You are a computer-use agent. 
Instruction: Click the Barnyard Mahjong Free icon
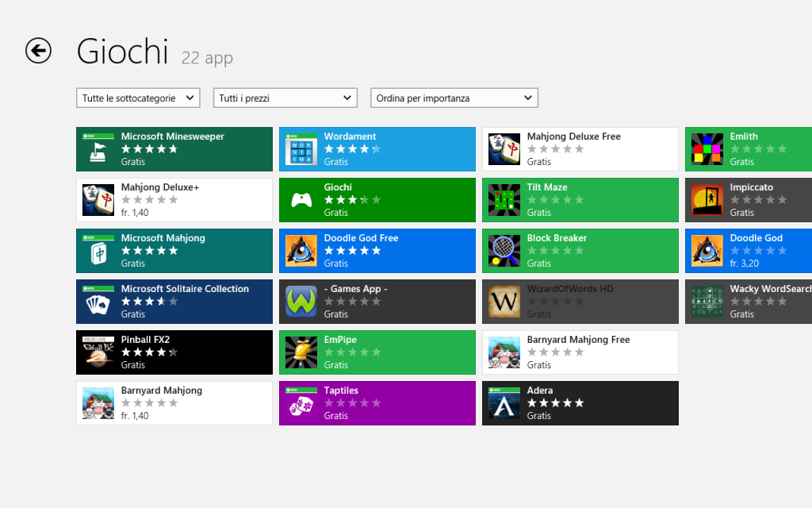(504, 352)
